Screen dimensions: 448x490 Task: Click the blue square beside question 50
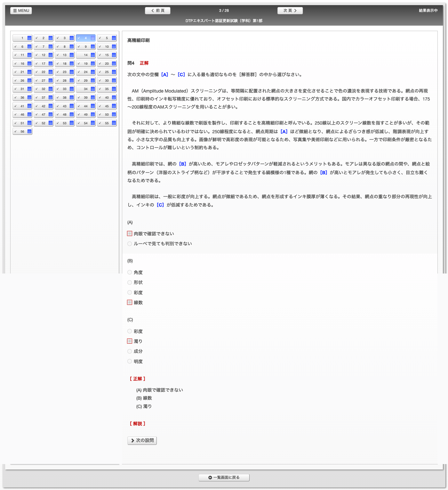click(114, 114)
